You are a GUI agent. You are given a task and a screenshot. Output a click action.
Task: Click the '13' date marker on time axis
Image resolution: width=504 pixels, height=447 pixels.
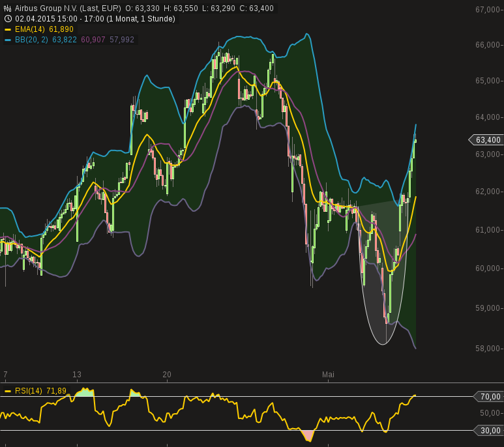tap(77, 375)
